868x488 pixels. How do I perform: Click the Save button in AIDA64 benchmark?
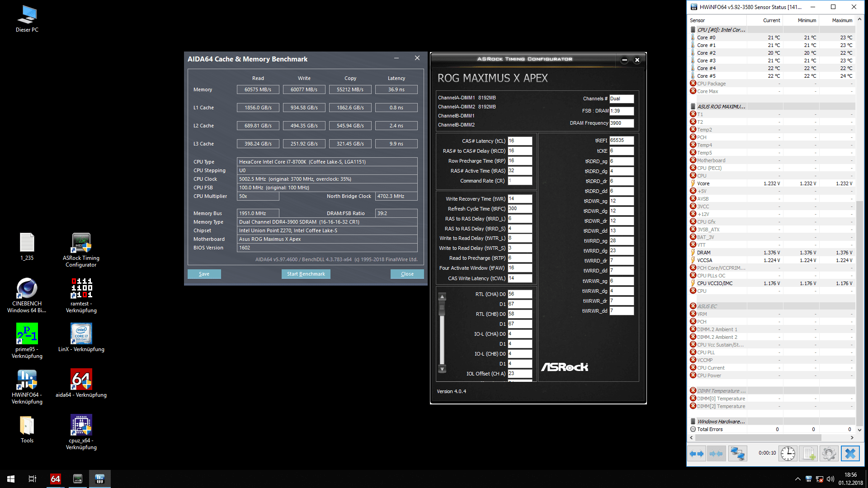204,274
